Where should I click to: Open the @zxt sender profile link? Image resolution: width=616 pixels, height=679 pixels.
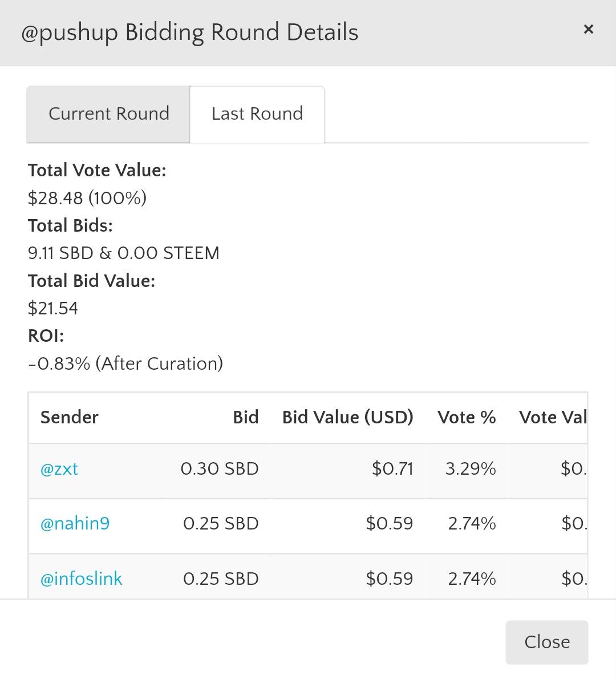click(59, 469)
